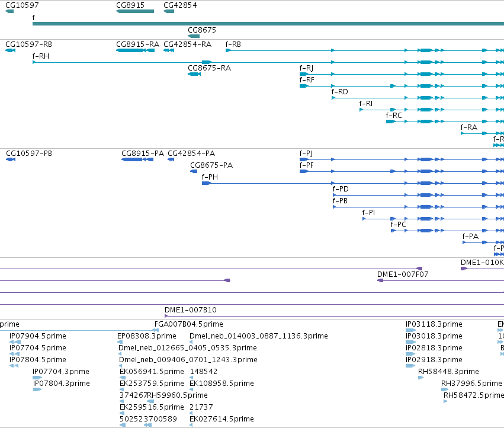Select transcript CG8675-RA

209,68
